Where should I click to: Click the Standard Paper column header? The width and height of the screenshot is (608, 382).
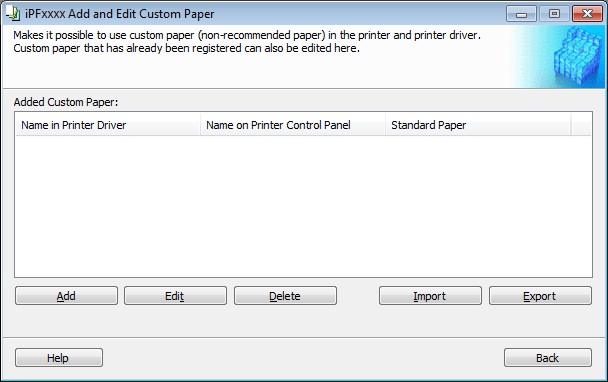[478, 125]
